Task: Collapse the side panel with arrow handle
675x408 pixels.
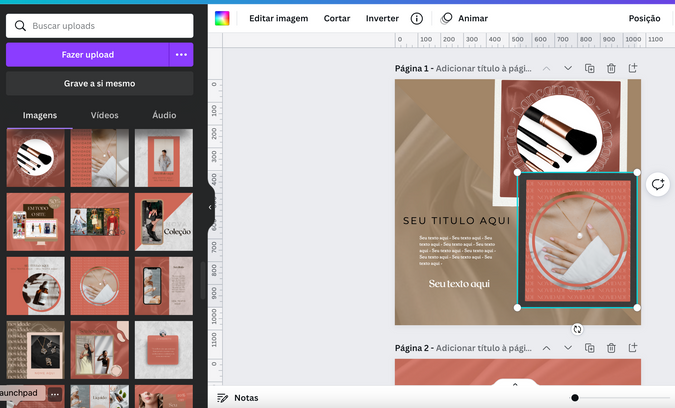Action: (x=210, y=207)
